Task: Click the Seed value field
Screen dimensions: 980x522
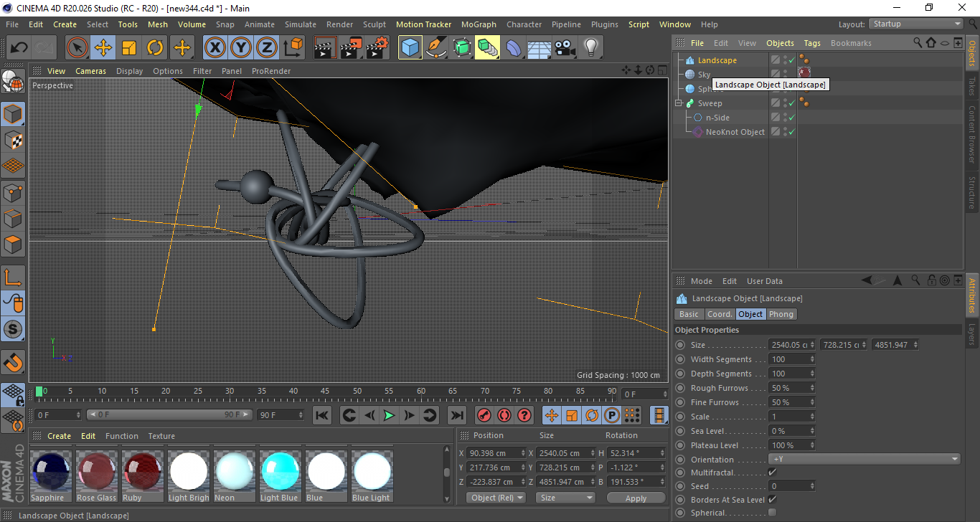Action: pos(792,486)
